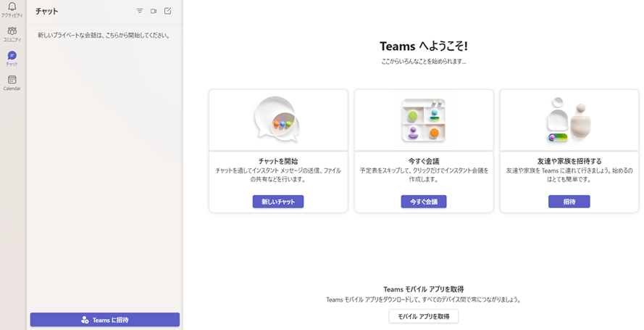Click the 今すぐ会議 card heading
This screenshot has height=330, width=644.
(424, 161)
